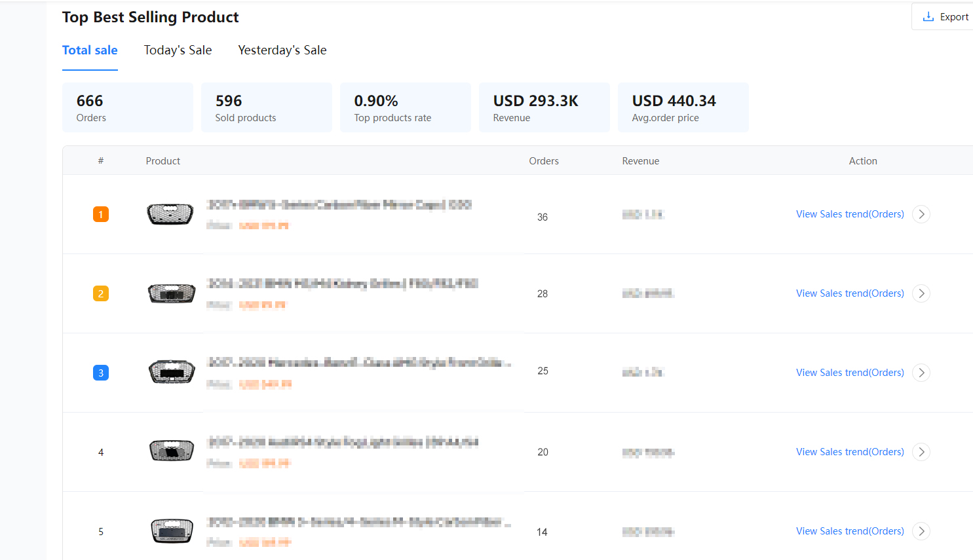Open View Sales trend for the rank 4 product
Viewport: 973px width, 560px height.
tap(850, 452)
